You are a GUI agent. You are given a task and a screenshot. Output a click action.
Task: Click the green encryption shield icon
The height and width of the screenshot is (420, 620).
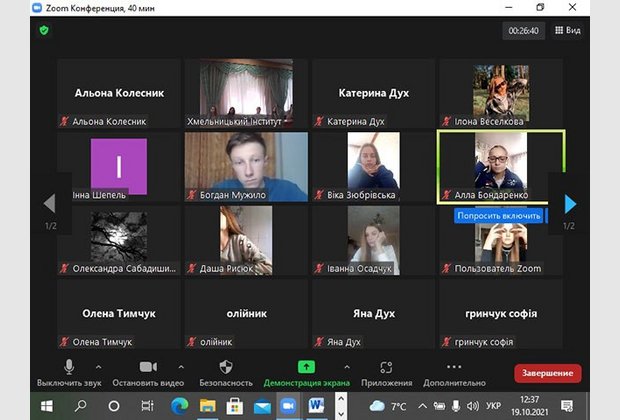pyautogui.click(x=44, y=31)
